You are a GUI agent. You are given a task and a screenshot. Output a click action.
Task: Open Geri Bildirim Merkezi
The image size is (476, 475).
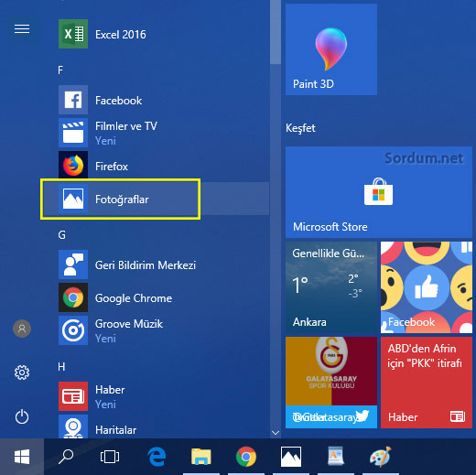pos(156,264)
